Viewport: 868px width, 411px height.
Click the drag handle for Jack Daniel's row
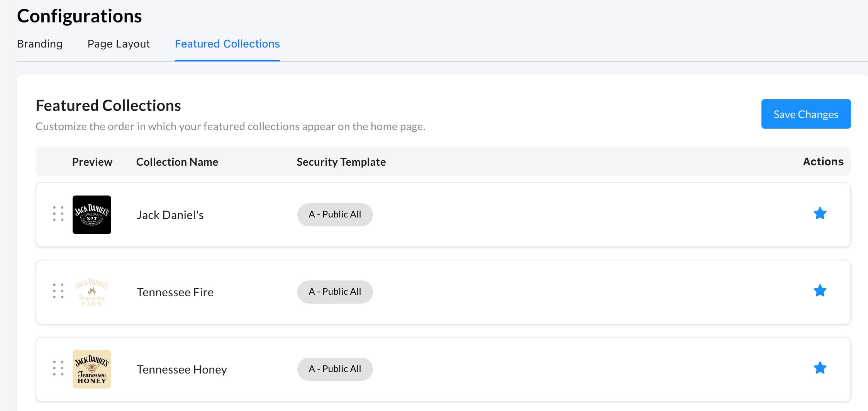[x=58, y=214]
